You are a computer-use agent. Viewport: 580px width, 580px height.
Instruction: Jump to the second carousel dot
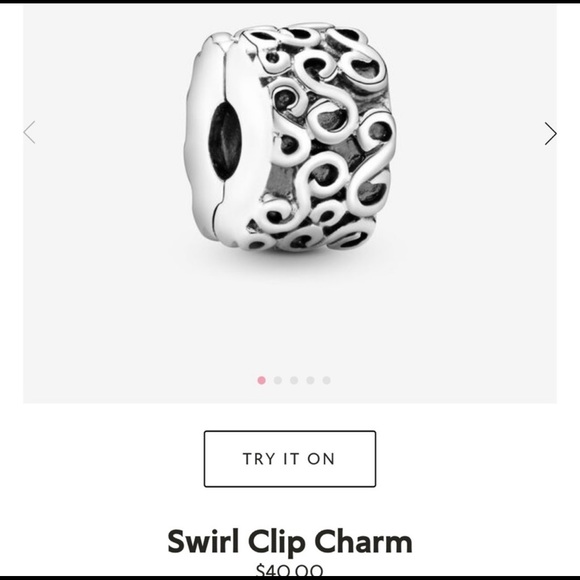click(278, 380)
